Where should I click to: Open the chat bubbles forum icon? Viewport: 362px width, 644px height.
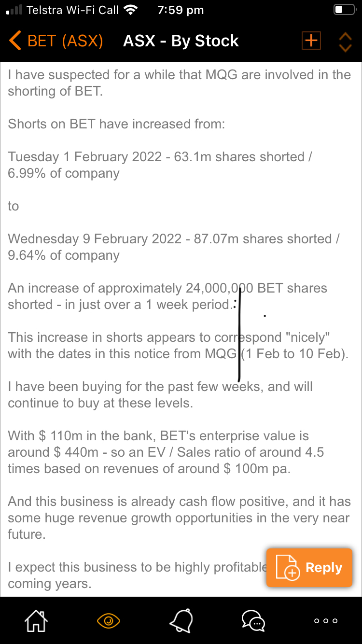pos(253,621)
